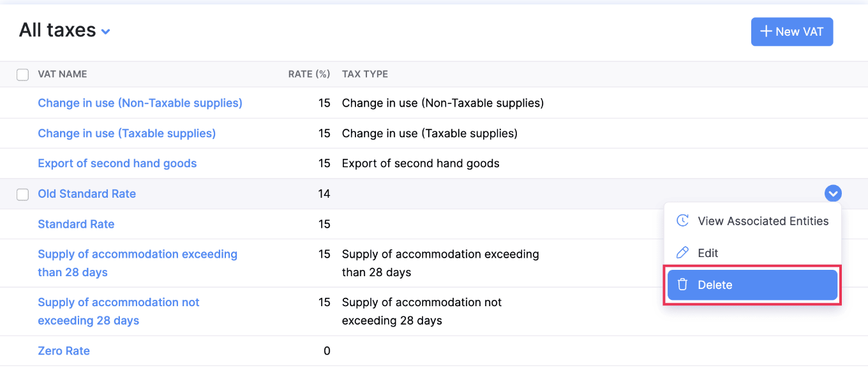The width and height of the screenshot is (868, 384).
Task: Check the Old Standard Rate row checkbox
Action: point(22,195)
